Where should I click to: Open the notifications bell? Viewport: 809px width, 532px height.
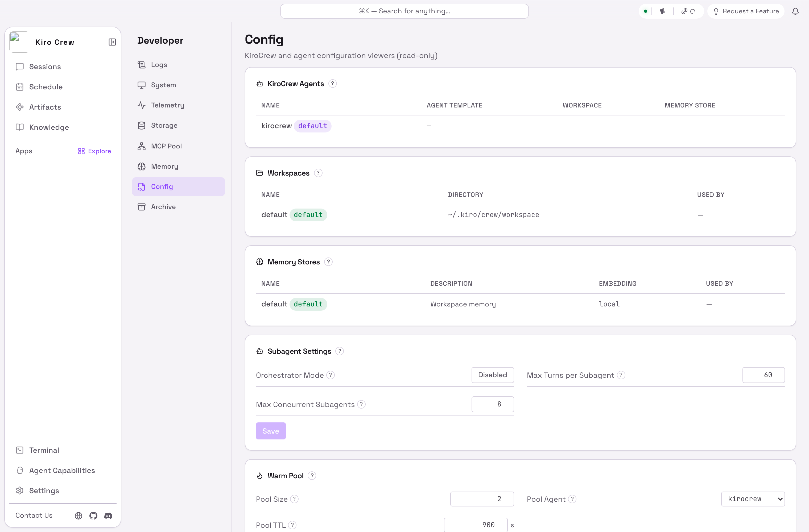[795, 11]
